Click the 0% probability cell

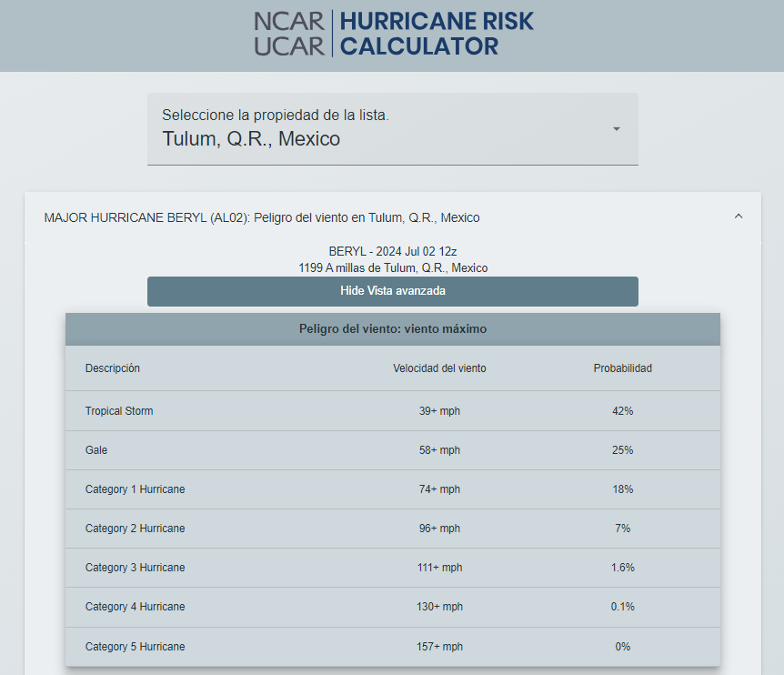(x=622, y=647)
